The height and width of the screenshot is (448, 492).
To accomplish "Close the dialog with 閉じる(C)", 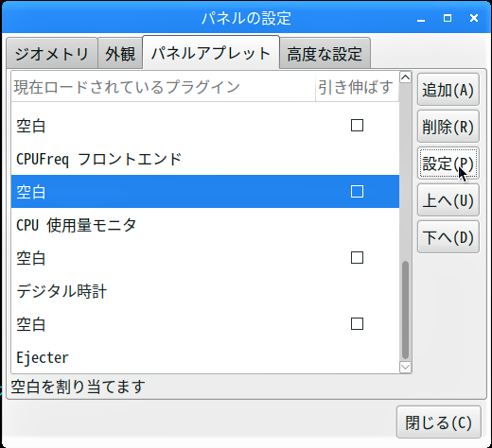I will tap(439, 422).
